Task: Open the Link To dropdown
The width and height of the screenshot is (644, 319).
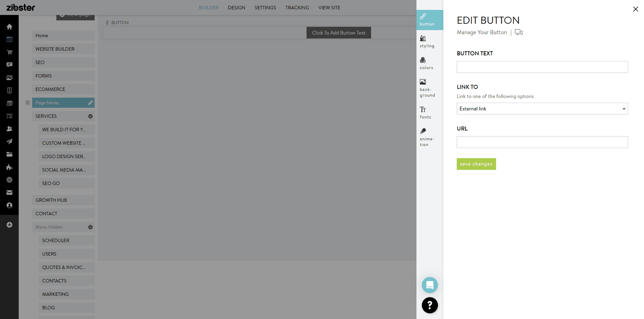Action: coord(542,109)
